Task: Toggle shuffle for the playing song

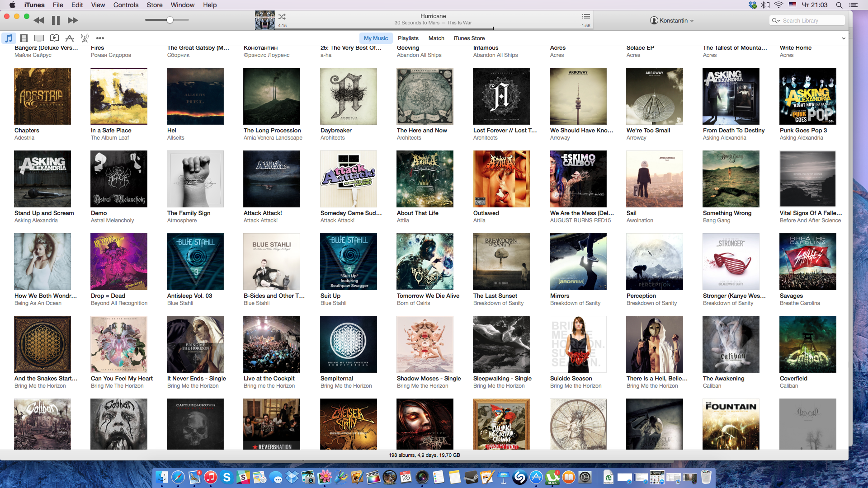Action: click(x=282, y=17)
